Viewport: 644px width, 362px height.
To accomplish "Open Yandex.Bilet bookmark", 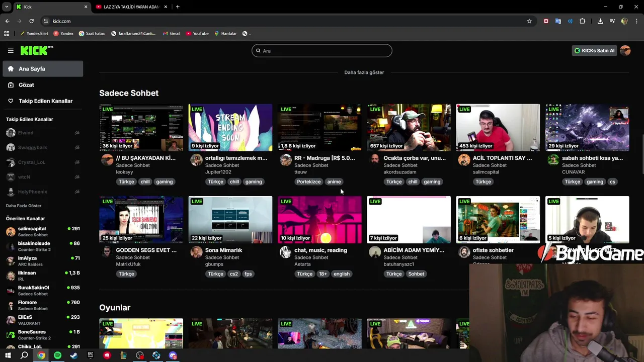I will point(34,34).
